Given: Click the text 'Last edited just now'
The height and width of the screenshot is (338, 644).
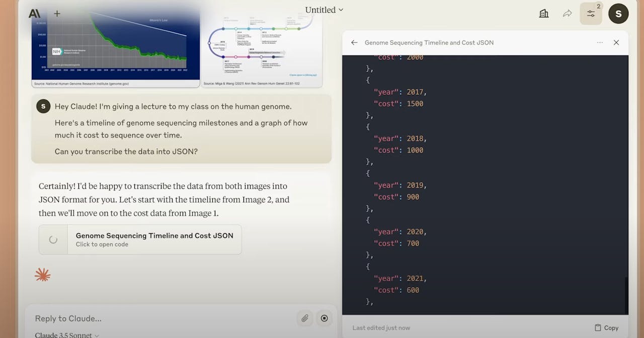Looking at the screenshot, I should click(x=381, y=328).
